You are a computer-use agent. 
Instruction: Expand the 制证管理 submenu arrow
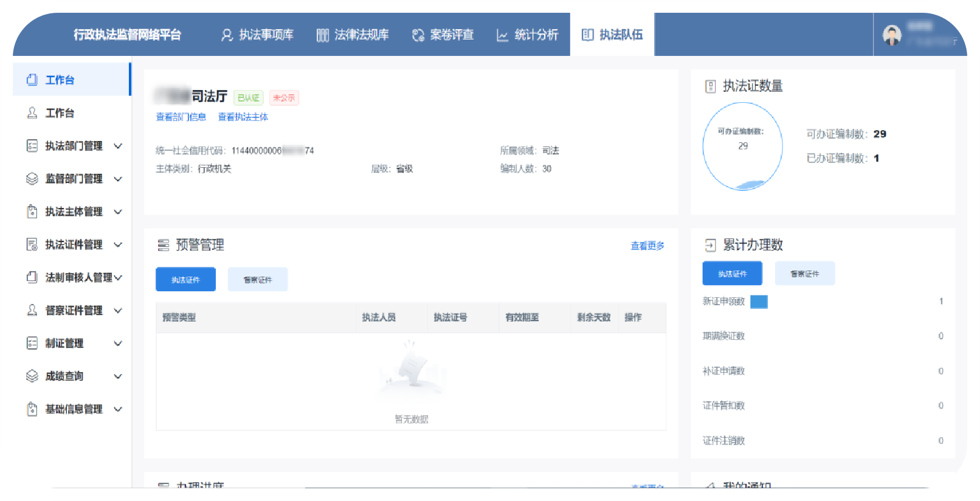tap(118, 344)
